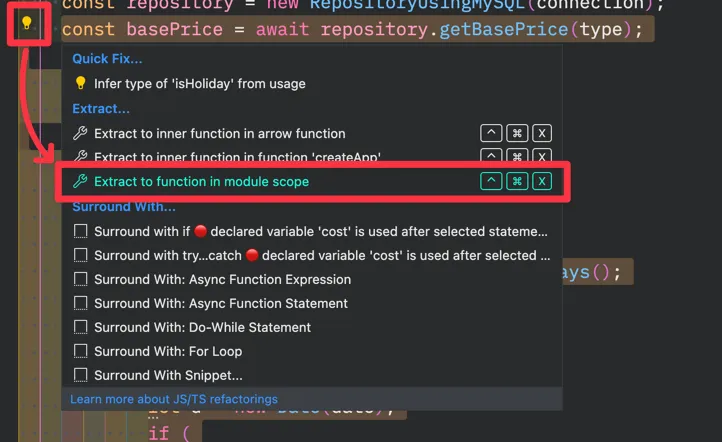The image size is (722, 442).
Task: Click wrench icon for arrow function extraction
Action: pos(81,133)
